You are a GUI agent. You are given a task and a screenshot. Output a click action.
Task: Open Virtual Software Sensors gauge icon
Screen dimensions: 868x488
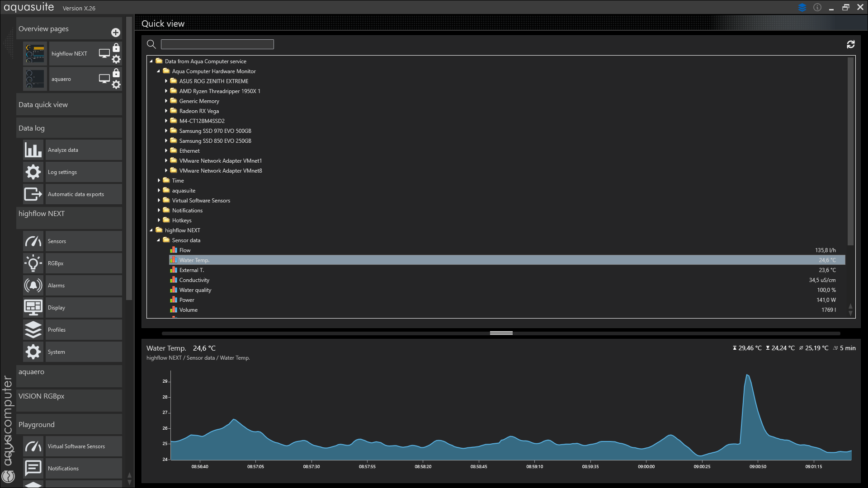click(x=33, y=446)
